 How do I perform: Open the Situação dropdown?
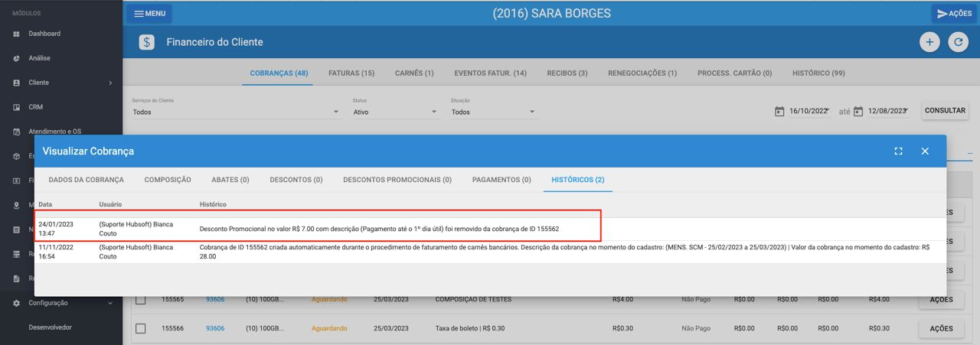point(494,112)
